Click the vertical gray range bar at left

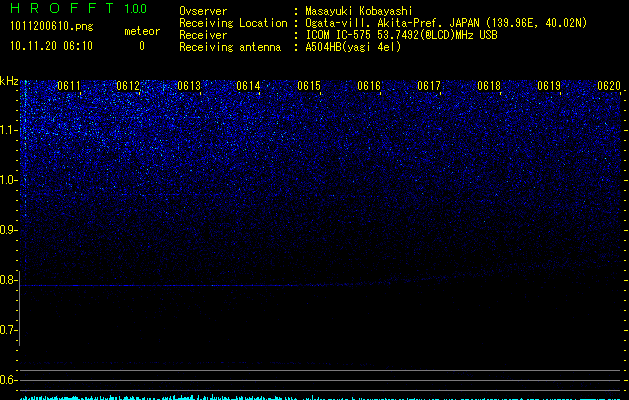pyautogui.click(x=20, y=308)
